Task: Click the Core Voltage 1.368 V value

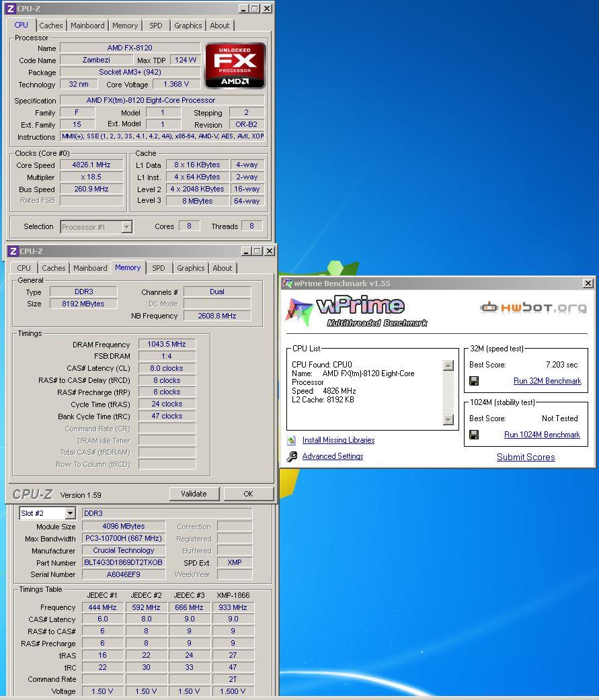Action: pos(176,84)
